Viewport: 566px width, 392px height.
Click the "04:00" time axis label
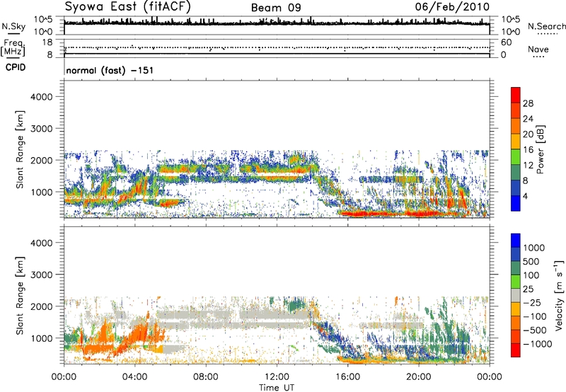click(134, 377)
